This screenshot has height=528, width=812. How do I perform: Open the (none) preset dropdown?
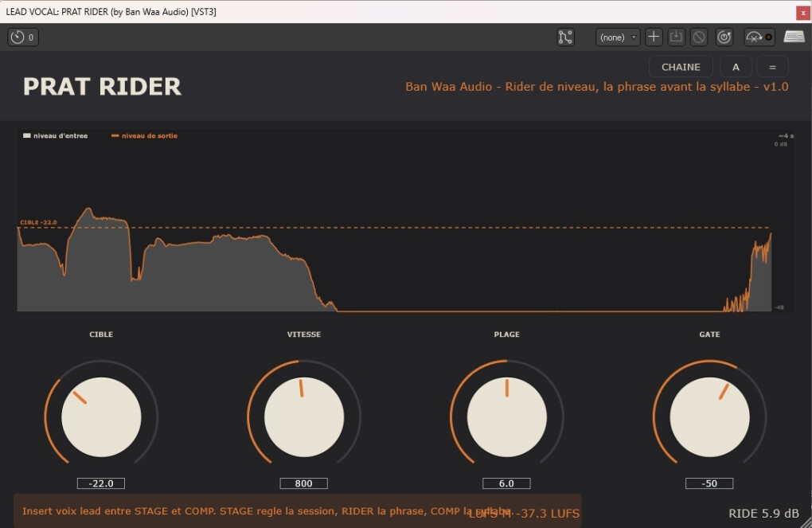click(618, 37)
